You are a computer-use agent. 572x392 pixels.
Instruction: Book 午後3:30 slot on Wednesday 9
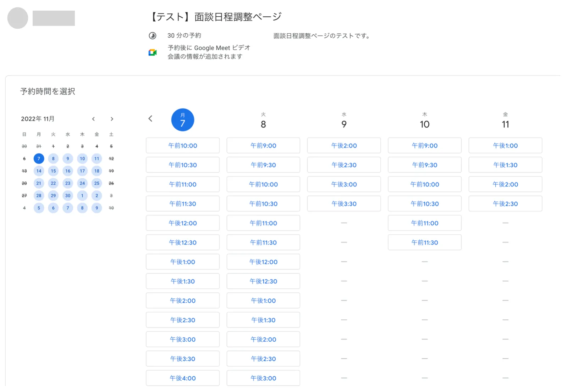tap(344, 204)
